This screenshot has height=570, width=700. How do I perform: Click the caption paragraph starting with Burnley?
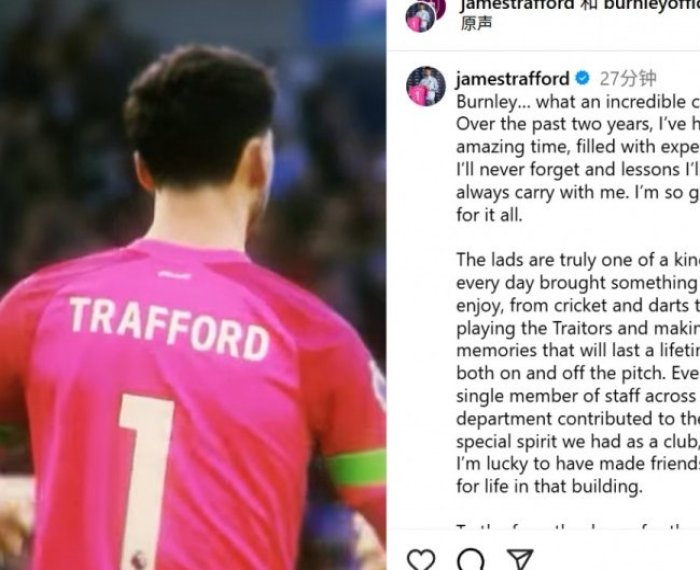click(578, 158)
